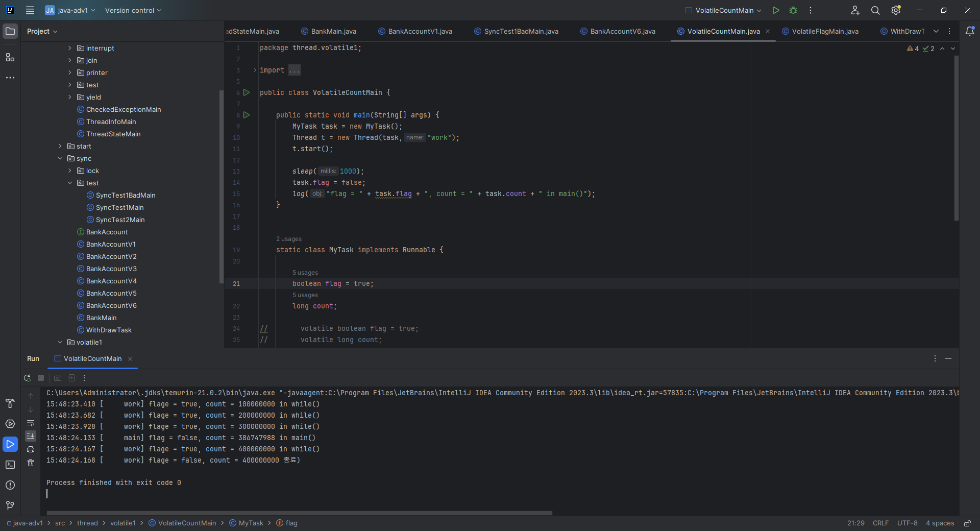Click the console horizontal scrollbar
Screen dimensions: 980x531
tap(299, 513)
